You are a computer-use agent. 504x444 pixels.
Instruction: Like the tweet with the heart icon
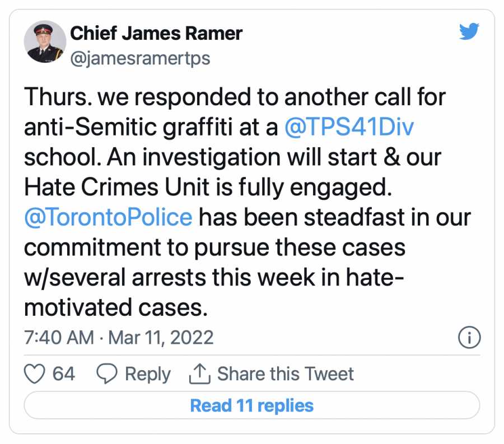click(35, 374)
